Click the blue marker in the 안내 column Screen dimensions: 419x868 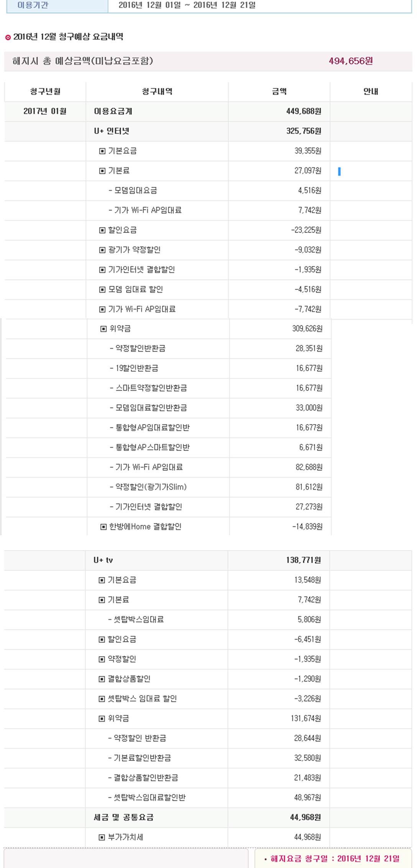(x=339, y=172)
